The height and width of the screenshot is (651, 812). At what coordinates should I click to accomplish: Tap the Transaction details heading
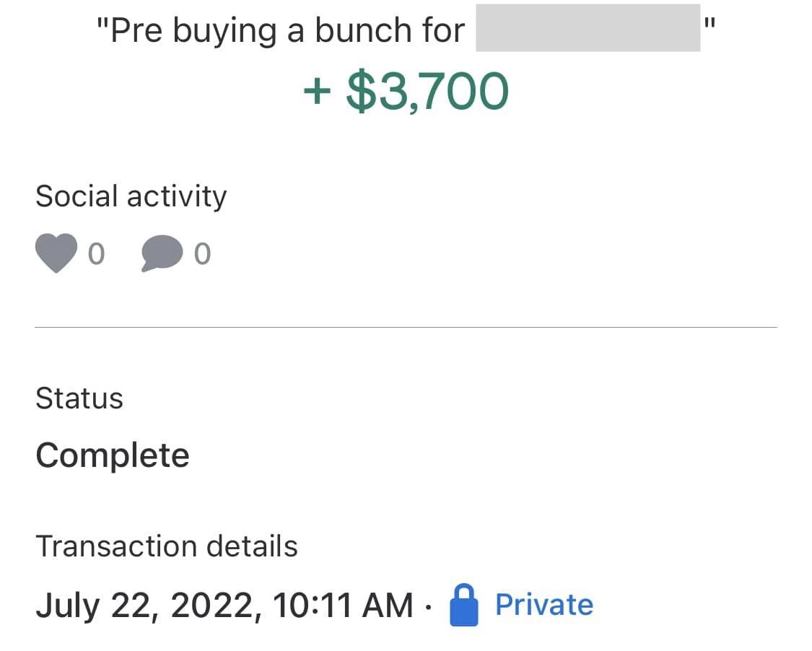(x=167, y=546)
